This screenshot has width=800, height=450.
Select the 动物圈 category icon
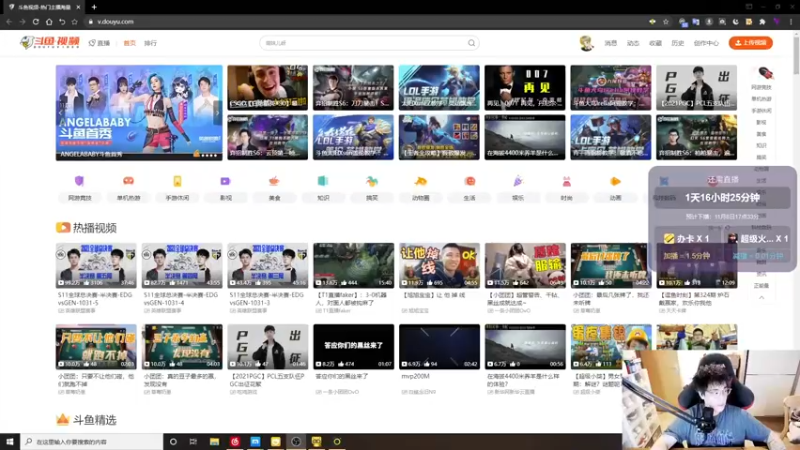(x=420, y=181)
